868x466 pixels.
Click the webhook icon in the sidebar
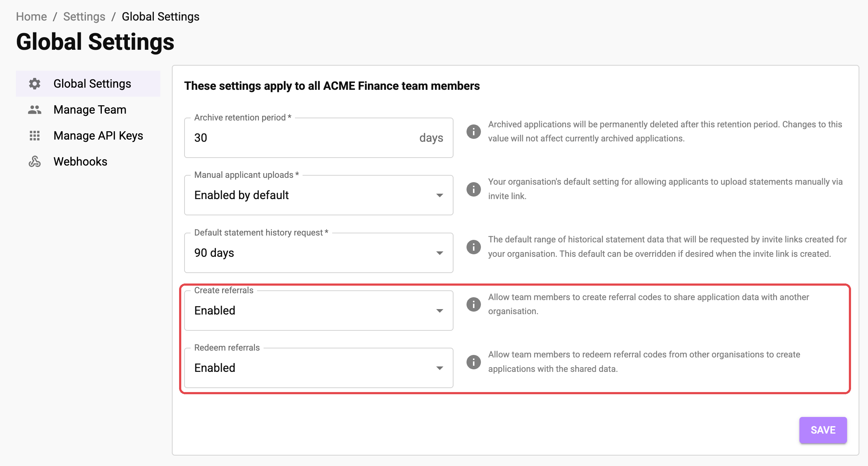pos(35,162)
